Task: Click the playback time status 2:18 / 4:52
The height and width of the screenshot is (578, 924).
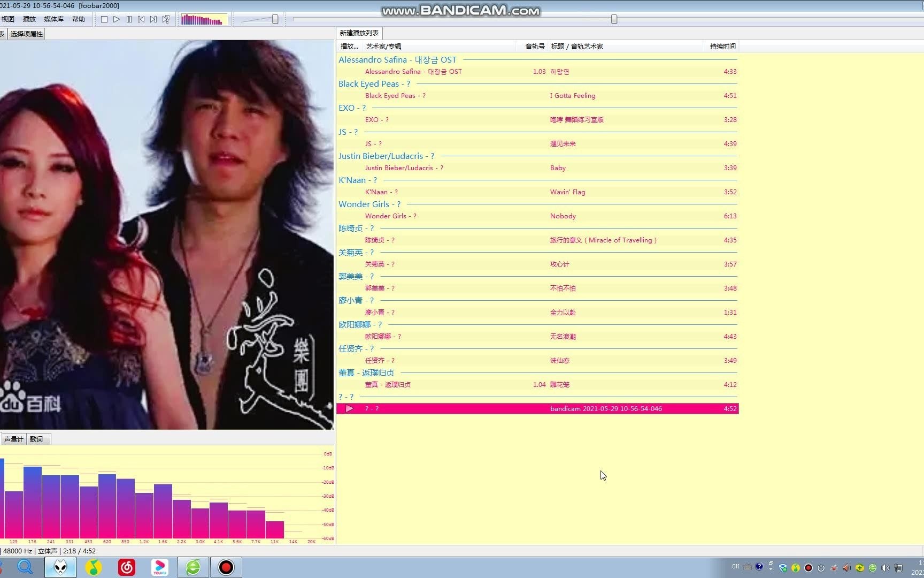Action: [79, 551]
